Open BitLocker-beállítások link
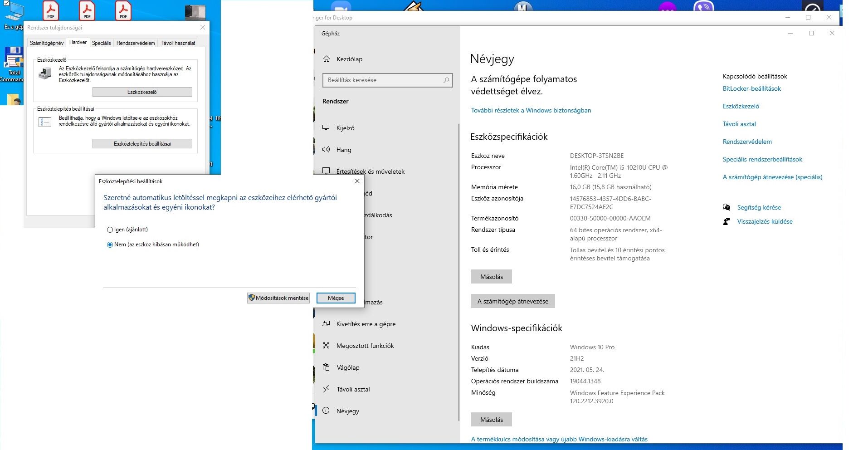This screenshot has height=450, width=868. point(752,88)
